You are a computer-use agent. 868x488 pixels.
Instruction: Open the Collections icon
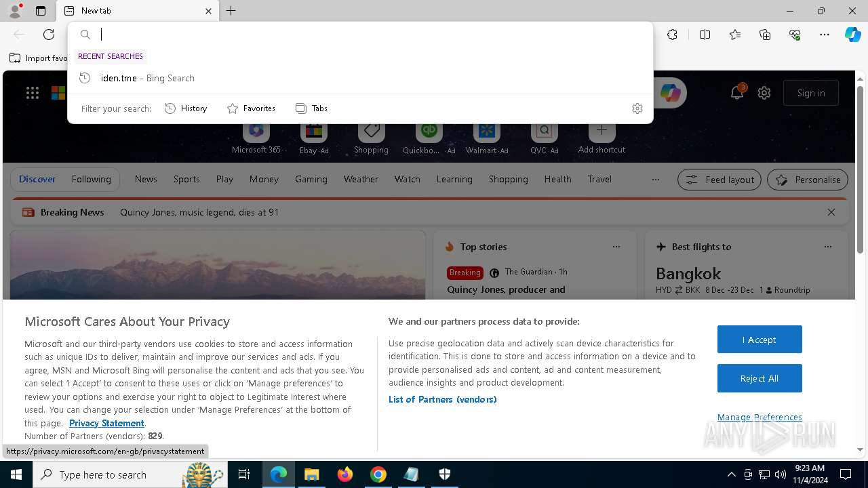click(x=765, y=35)
